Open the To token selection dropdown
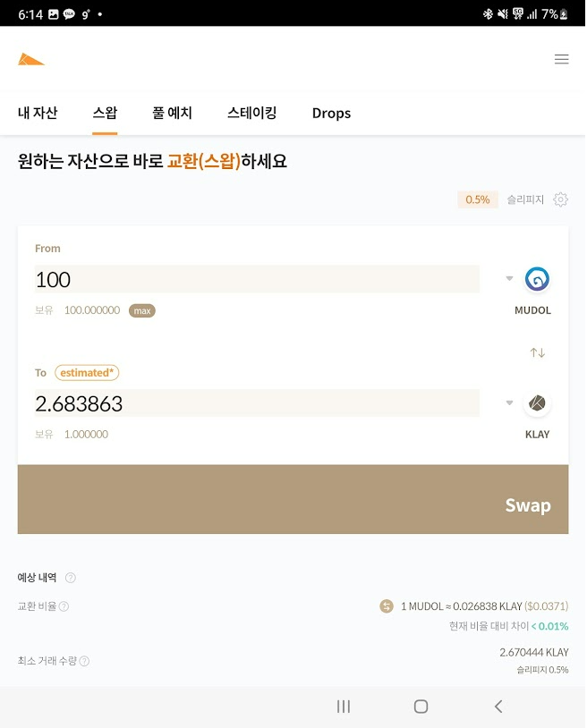The width and height of the screenshot is (587, 728). (x=508, y=402)
